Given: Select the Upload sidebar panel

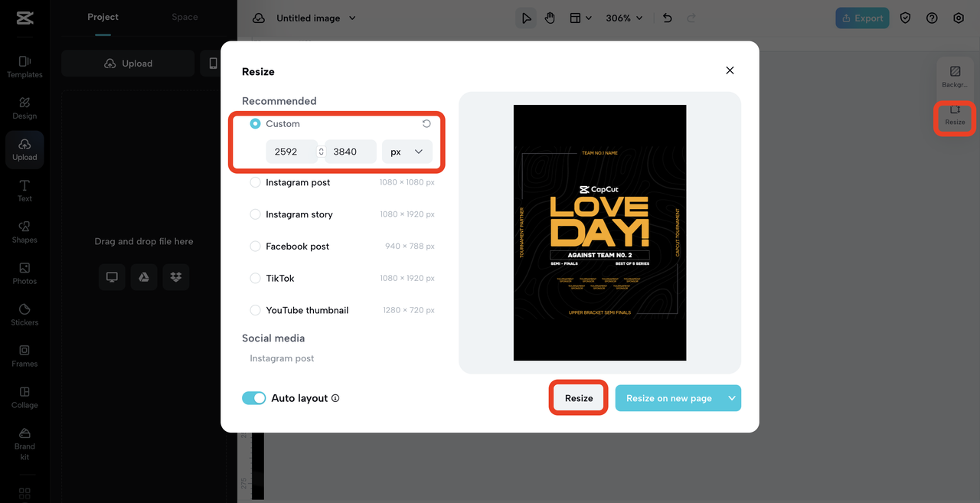Looking at the screenshot, I should [24, 149].
